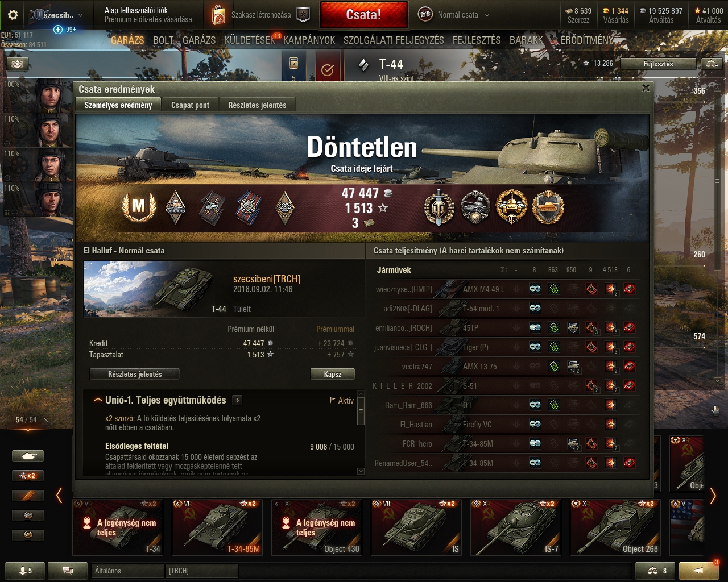
Task: Click the Ace Tanker mastery badge
Action: coord(139,206)
